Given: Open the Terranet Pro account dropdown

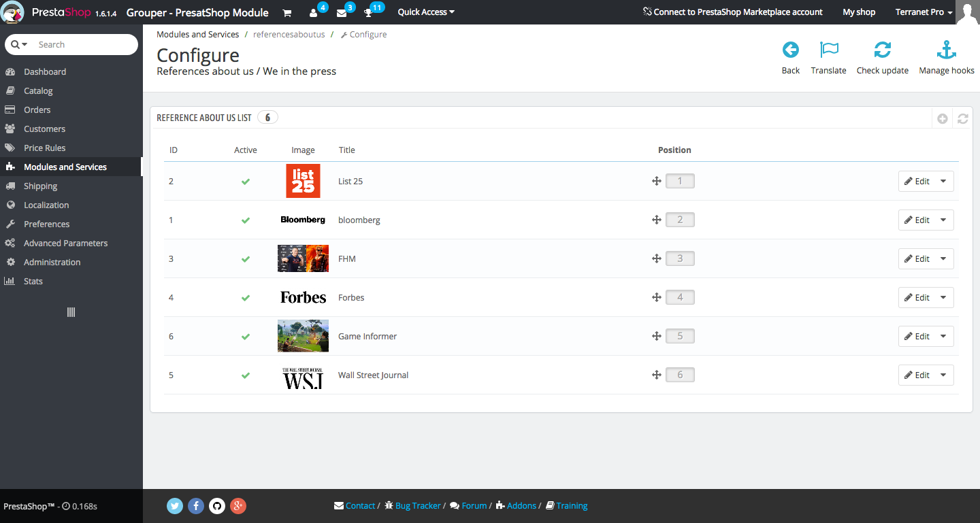Looking at the screenshot, I should pyautogui.click(x=924, y=12).
